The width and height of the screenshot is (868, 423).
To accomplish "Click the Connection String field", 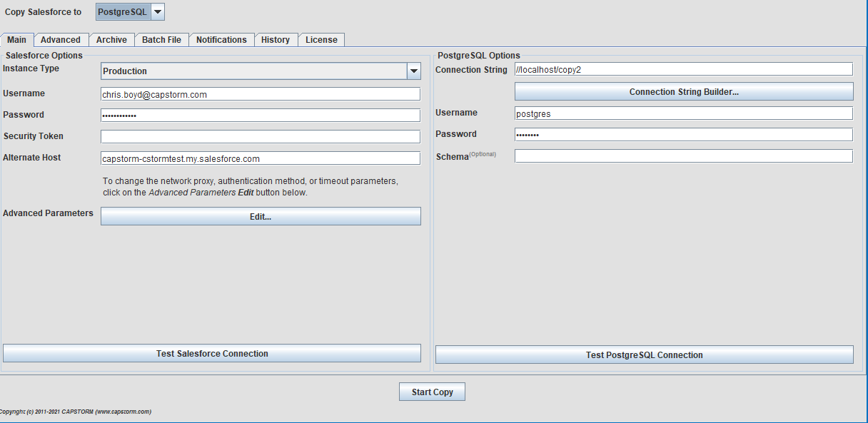I will pos(684,69).
